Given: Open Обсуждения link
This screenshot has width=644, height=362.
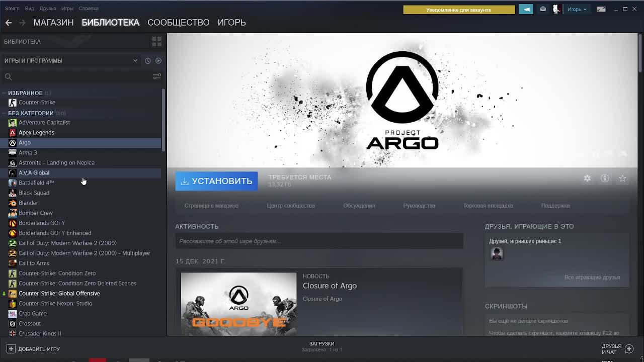Looking at the screenshot, I should 359,206.
